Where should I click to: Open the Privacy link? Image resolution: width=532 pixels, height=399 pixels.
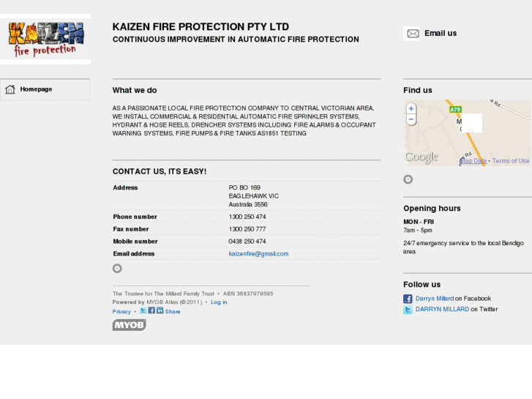[x=121, y=312]
